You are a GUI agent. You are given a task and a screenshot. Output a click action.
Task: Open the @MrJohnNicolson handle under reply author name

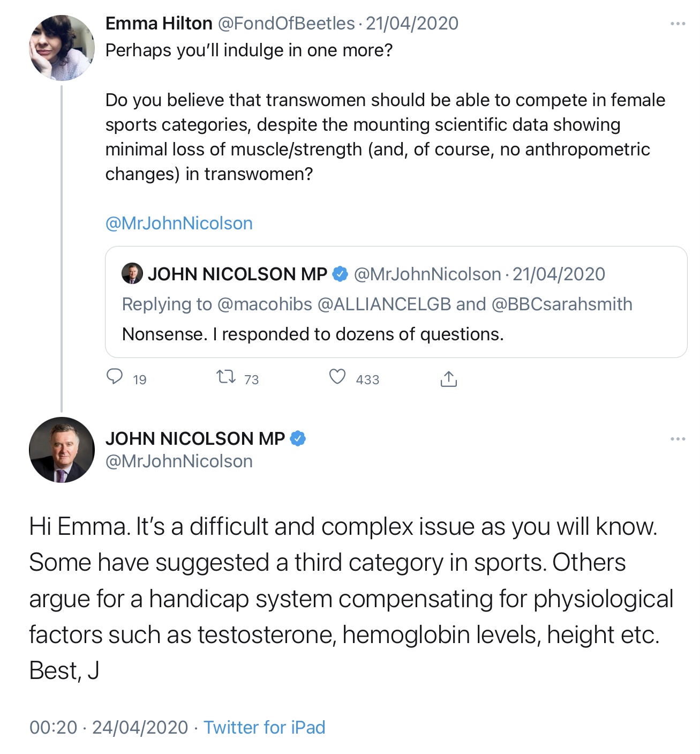tap(179, 461)
